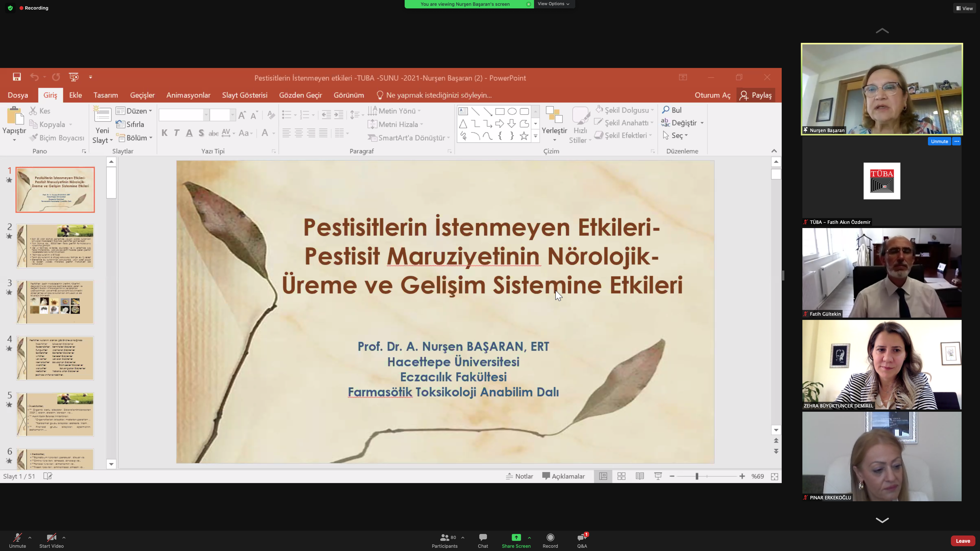The height and width of the screenshot is (551, 980).
Task: Start slideshow from beginning icon in quick access
Action: coord(74,77)
